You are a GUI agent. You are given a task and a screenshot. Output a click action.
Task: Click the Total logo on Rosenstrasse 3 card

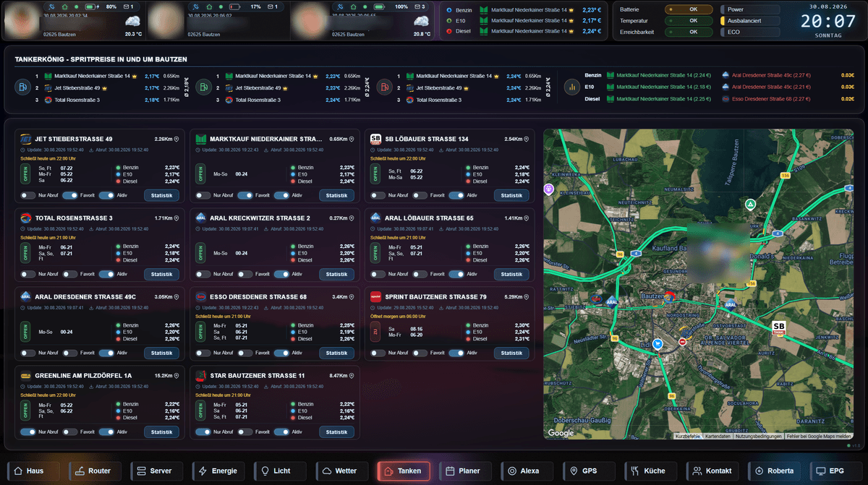26,218
